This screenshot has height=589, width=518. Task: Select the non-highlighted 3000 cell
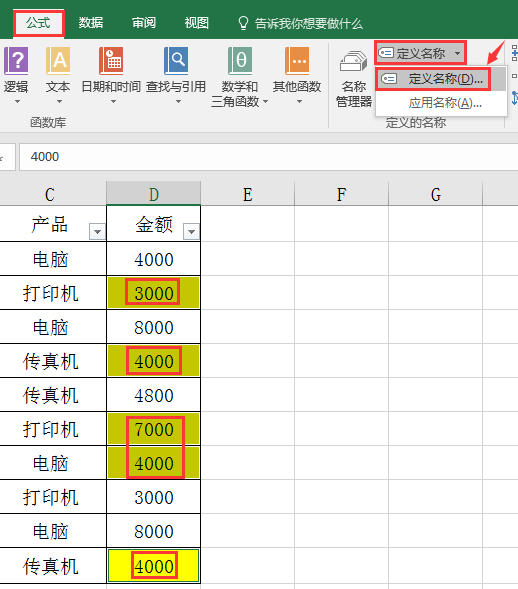pos(154,497)
